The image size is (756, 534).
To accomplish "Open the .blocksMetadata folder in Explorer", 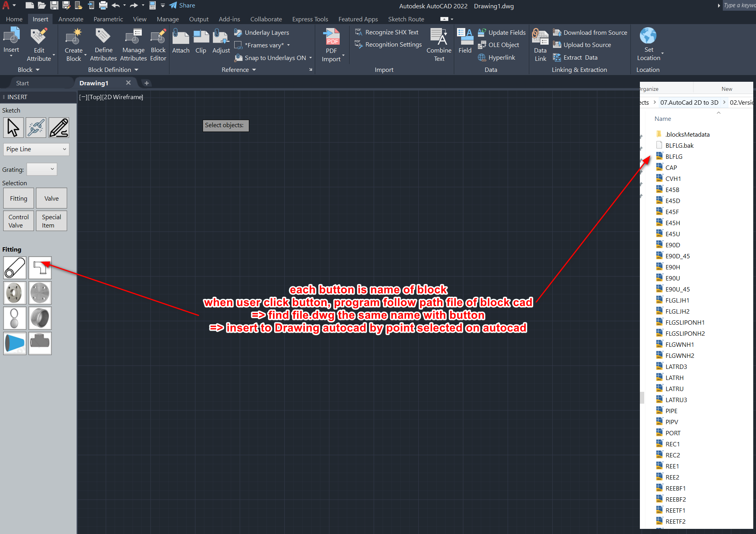I will coord(687,134).
